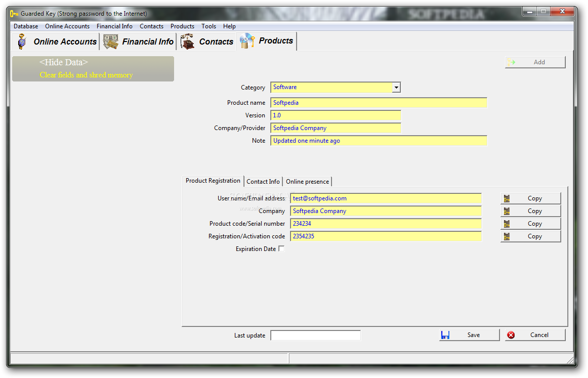Open the Database menu
Image resolution: width=588 pixels, height=378 pixels.
pyautogui.click(x=26, y=26)
